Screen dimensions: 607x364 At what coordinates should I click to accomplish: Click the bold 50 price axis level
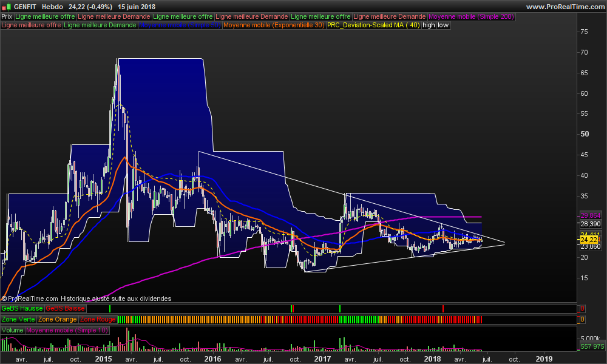(585, 134)
